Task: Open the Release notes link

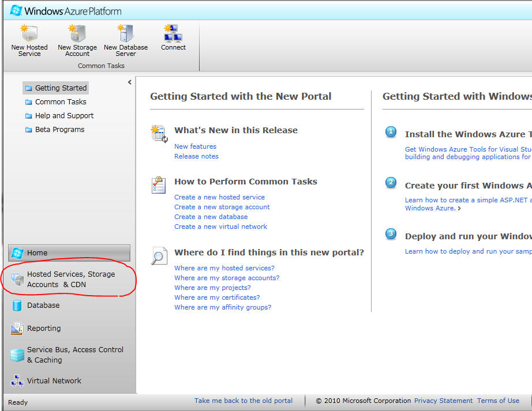Action: tap(196, 156)
